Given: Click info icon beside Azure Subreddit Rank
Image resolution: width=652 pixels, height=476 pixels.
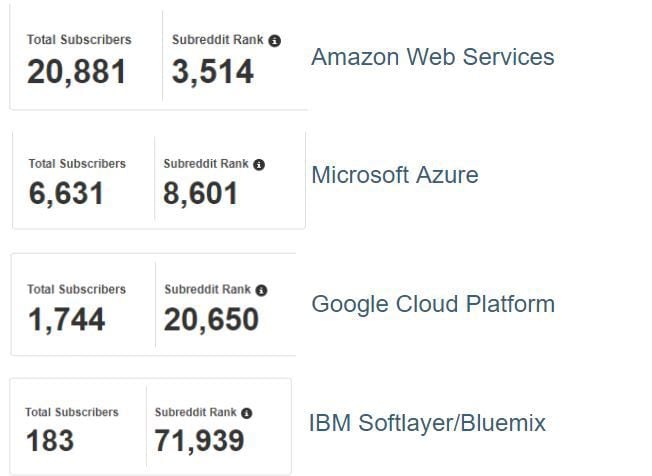Looking at the screenshot, I should coord(259,165).
